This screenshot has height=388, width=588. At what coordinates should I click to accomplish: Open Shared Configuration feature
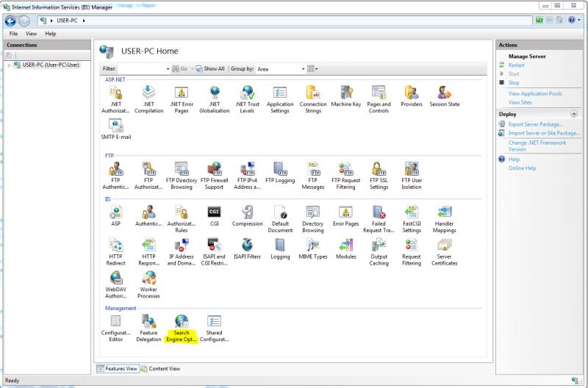214,328
